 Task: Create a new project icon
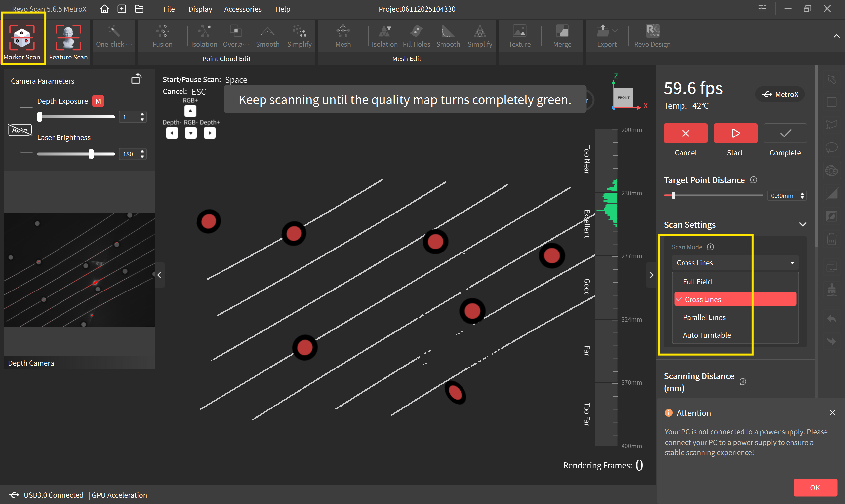click(x=122, y=9)
